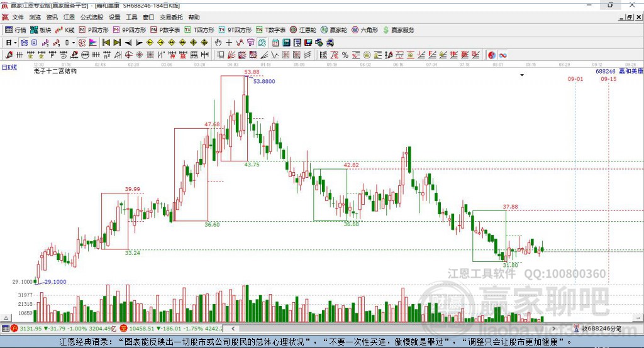Select the hand pan tool

coord(218,43)
